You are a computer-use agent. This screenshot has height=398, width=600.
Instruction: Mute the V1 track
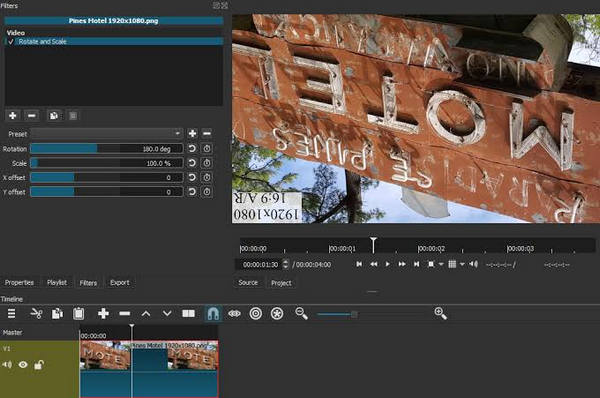coord(7,364)
